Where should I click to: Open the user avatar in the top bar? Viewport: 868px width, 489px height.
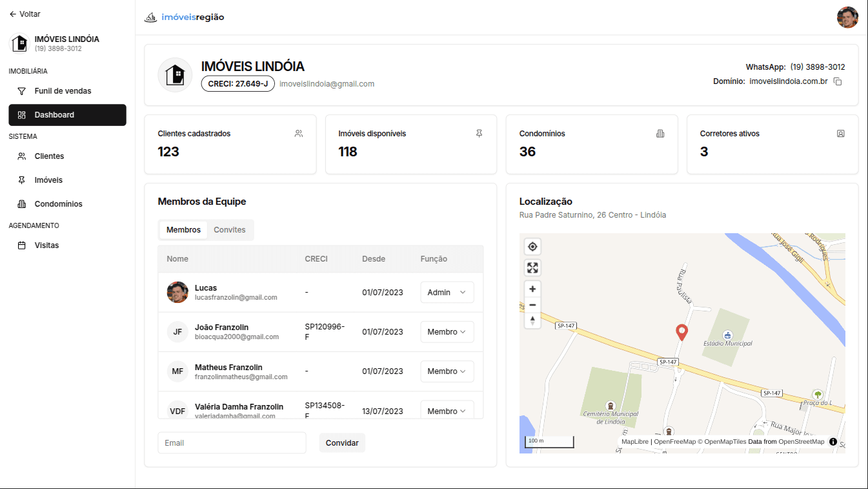tap(847, 17)
